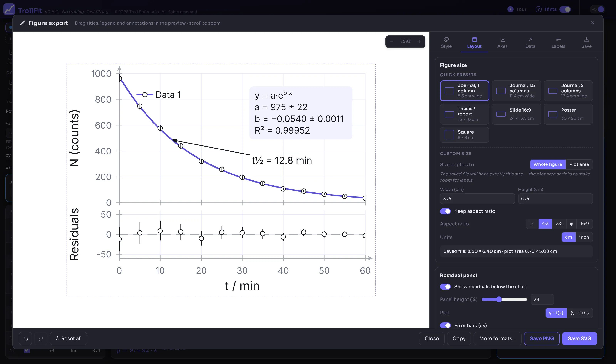Select Whole figure size option
This screenshot has width=616, height=364.
point(548,164)
